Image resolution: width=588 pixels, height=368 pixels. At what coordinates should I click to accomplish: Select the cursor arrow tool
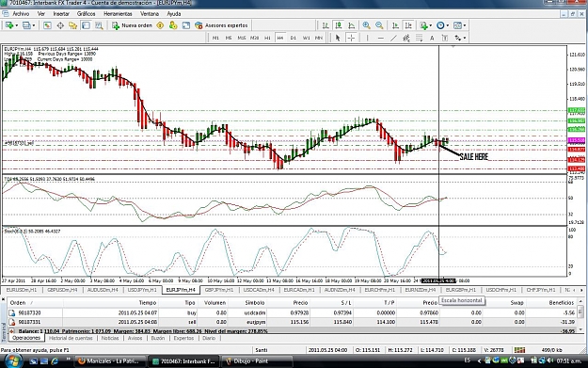[x=338, y=38]
